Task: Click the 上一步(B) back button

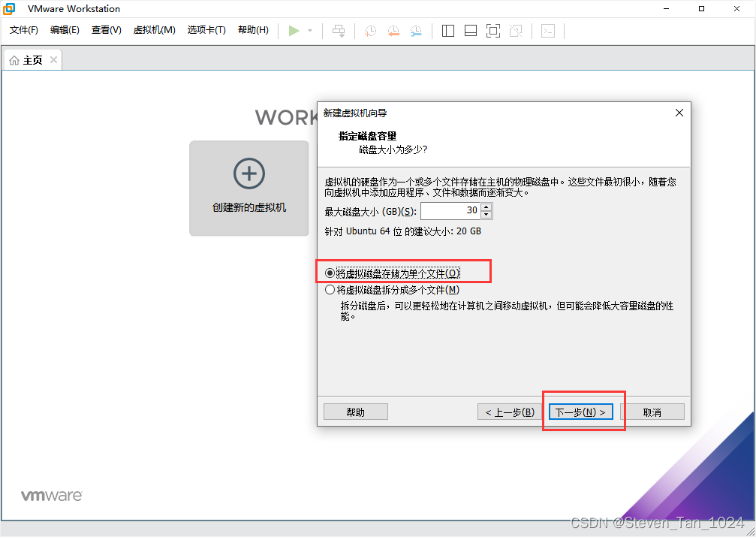Action: tap(510, 412)
